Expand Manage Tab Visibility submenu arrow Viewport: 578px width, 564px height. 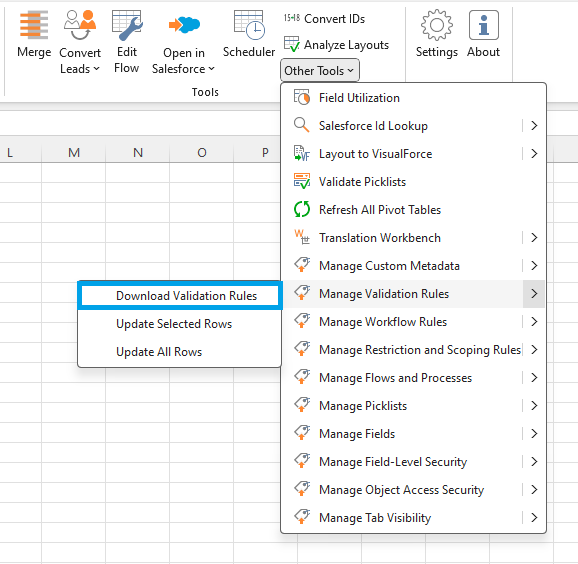(534, 518)
